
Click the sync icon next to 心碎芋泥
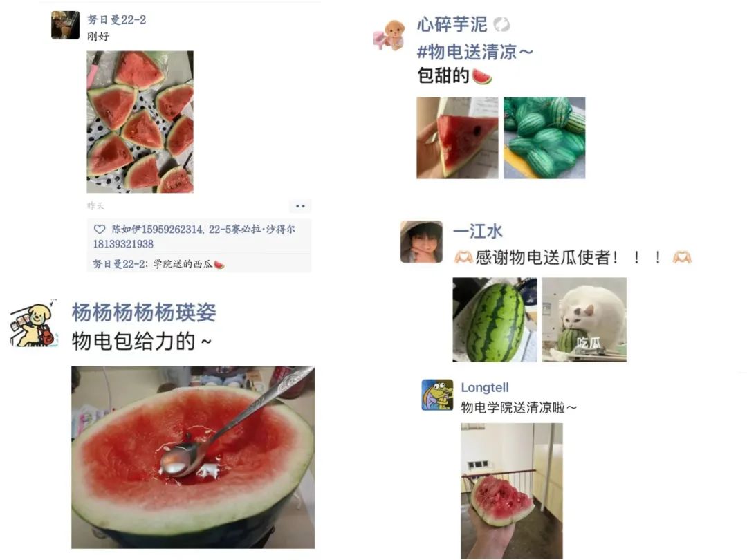click(501, 24)
